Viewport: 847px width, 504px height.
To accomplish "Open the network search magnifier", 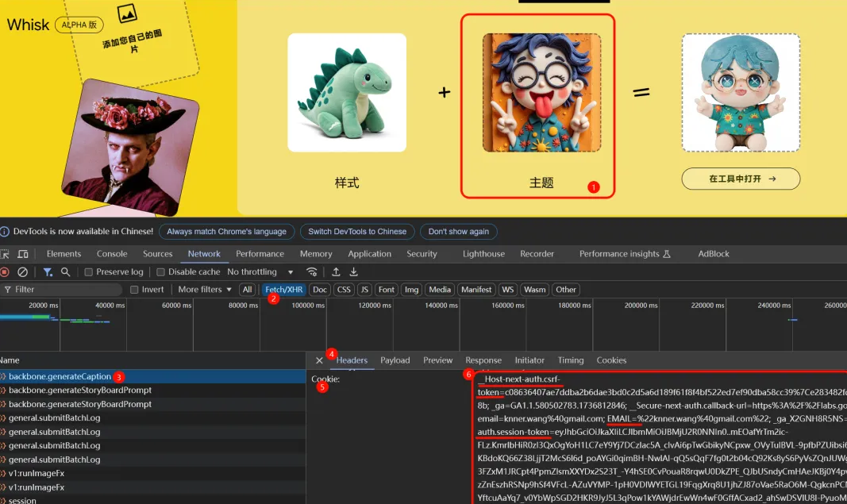I will click(64, 271).
